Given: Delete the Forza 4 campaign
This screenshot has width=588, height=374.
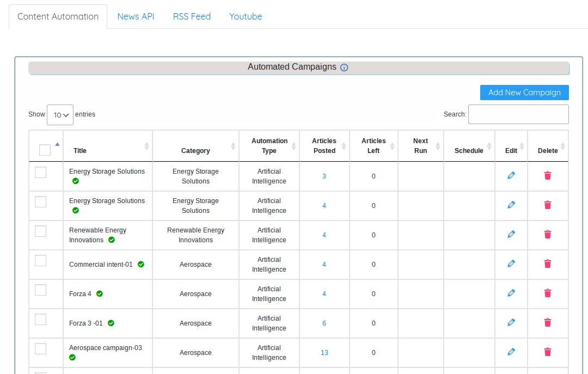Looking at the screenshot, I should pos(548,293).
